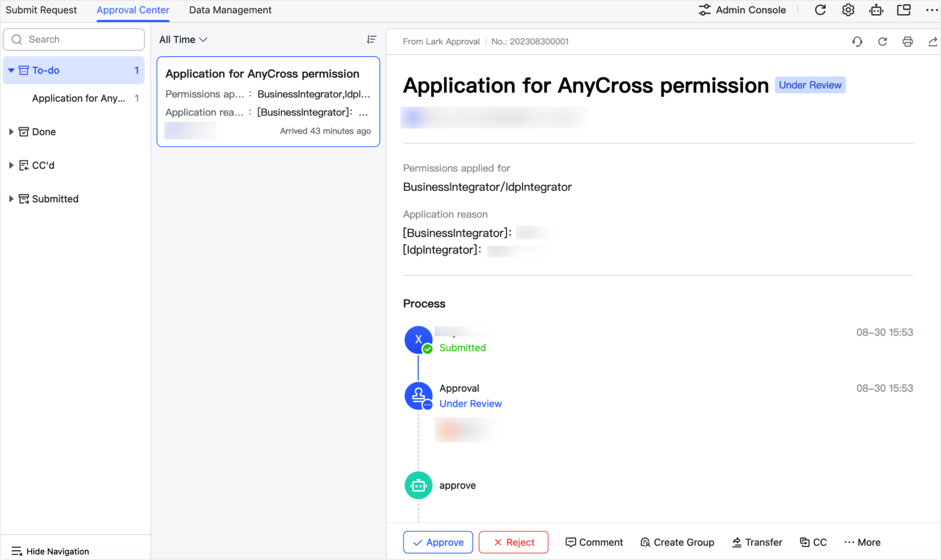Click Create Group for this approval
The height and width of the screenshot is (560, 941).
pos(677,542)
